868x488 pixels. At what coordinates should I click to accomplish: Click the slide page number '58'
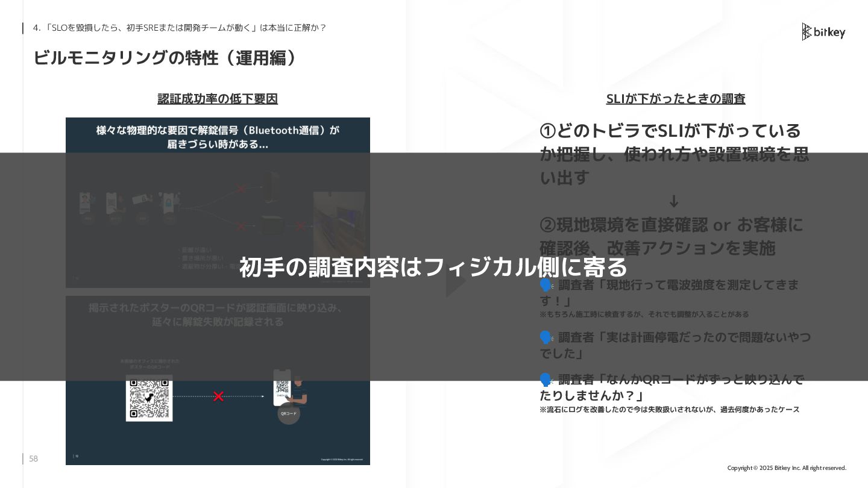[x=34, y=459]
